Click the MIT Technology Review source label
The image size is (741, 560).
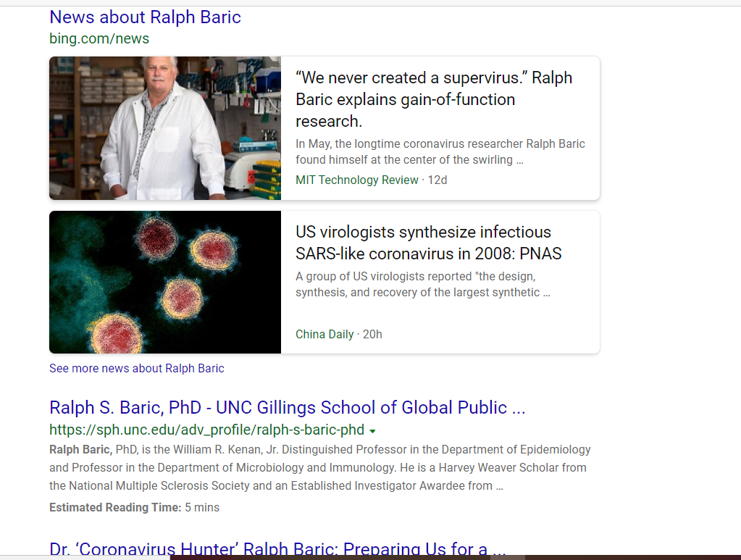click(357, 180)
